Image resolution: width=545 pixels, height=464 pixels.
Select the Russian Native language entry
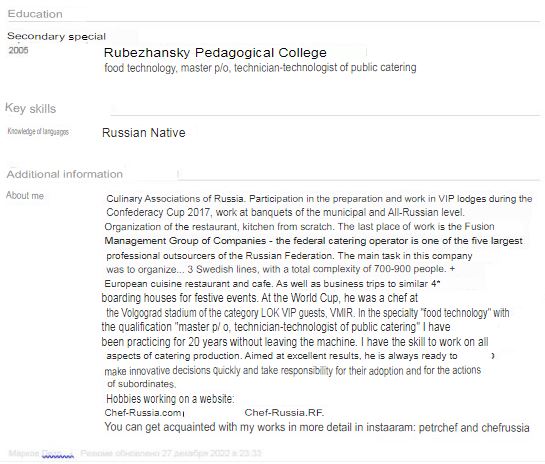coord(144,132)
